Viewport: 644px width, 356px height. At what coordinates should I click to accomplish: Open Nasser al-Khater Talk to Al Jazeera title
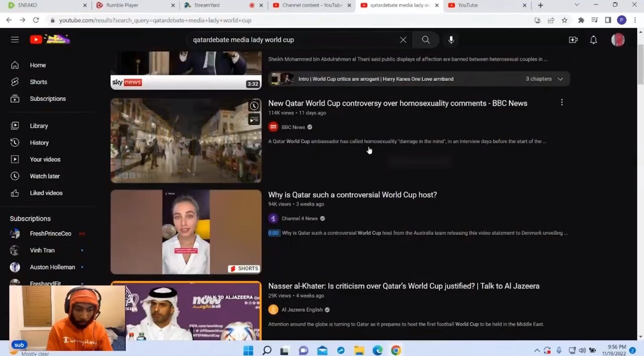tap(404, 286)
